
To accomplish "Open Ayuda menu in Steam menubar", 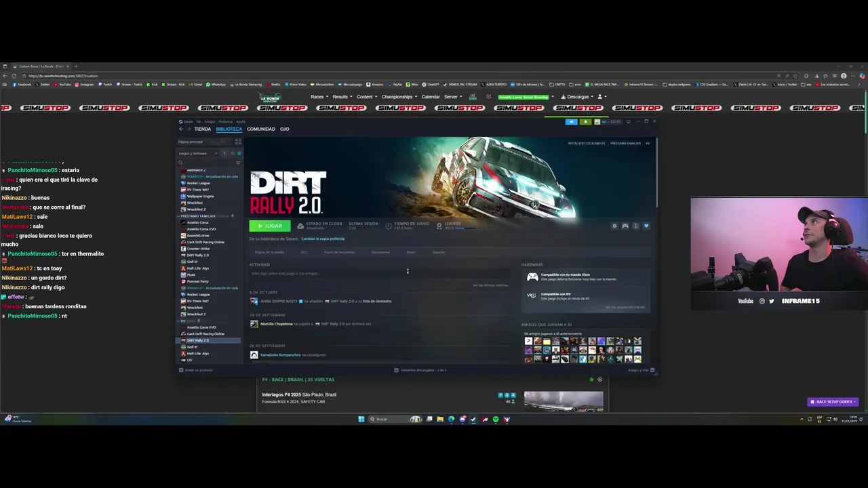I will [241, 121].
